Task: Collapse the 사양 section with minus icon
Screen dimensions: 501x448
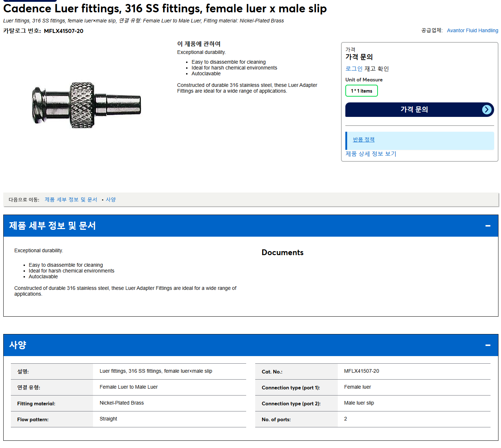Action: coord(488,345)
